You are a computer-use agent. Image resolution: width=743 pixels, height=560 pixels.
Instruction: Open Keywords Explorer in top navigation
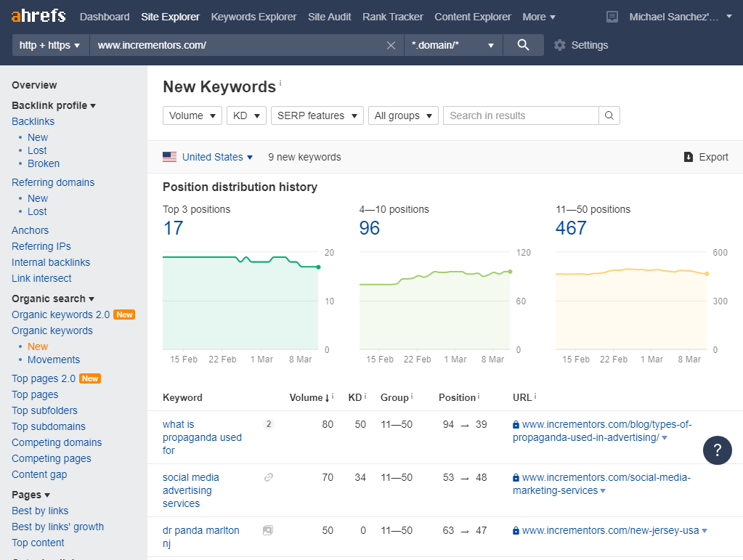tap(253, 17)
